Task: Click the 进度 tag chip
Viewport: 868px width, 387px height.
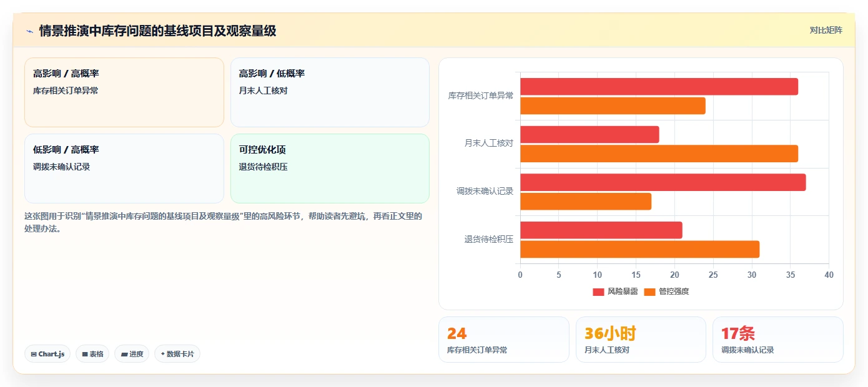Action: pyautogui.click(x=132, y=354)
